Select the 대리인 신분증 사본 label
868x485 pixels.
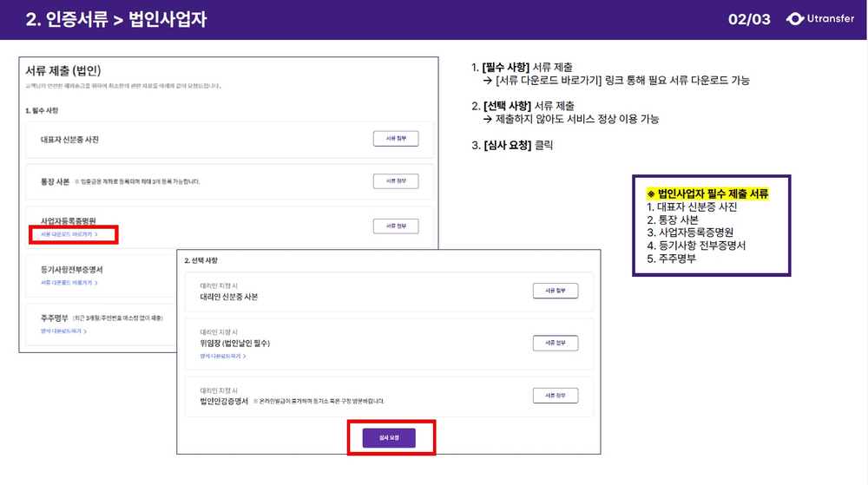click(229, 297)
